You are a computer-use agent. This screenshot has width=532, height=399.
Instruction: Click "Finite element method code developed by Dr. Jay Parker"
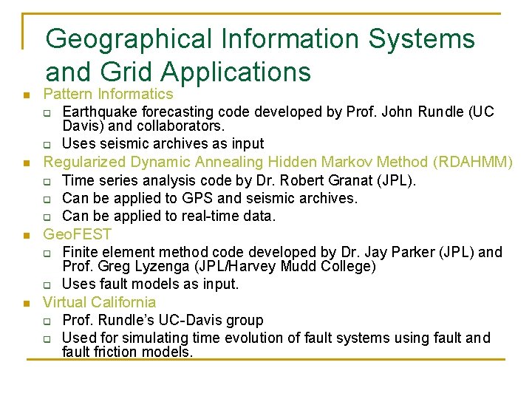click(x=249, y=253)
